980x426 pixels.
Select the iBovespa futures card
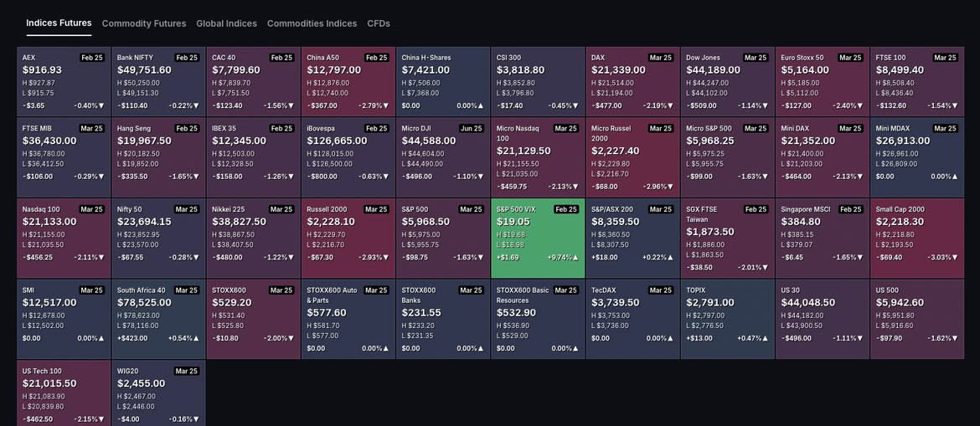click(348, 158)
